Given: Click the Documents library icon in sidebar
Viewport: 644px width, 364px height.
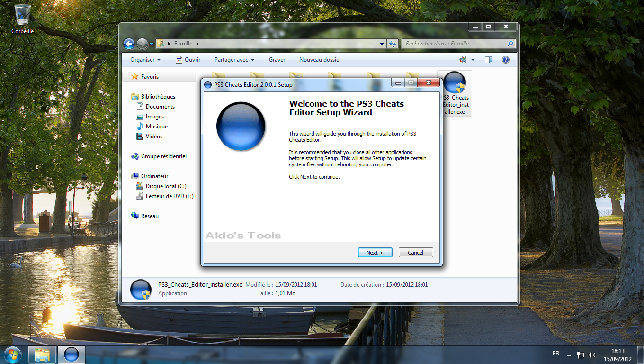Looking at the screenshot, I should pos(140,107).
